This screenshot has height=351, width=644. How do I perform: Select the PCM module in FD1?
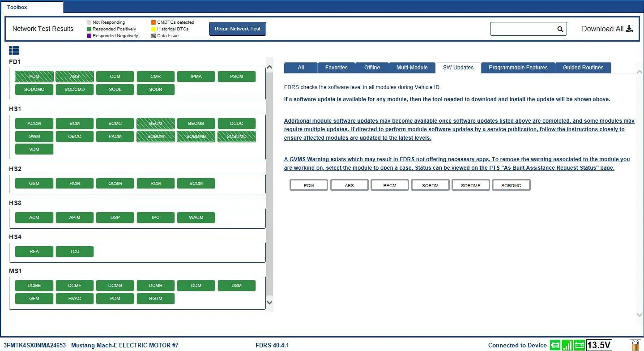pyautogui.click(x=34, y=77)
